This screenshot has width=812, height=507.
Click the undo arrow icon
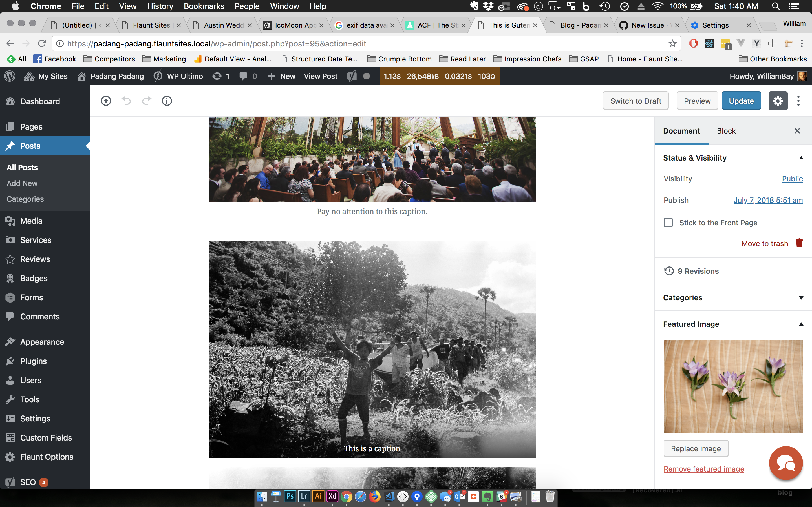coord(126,101)
